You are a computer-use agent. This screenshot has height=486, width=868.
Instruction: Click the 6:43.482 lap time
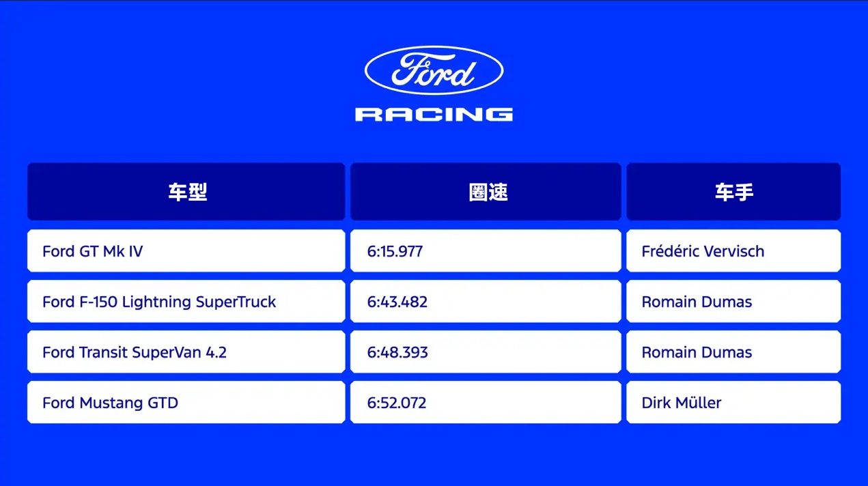tap(397, 302)
